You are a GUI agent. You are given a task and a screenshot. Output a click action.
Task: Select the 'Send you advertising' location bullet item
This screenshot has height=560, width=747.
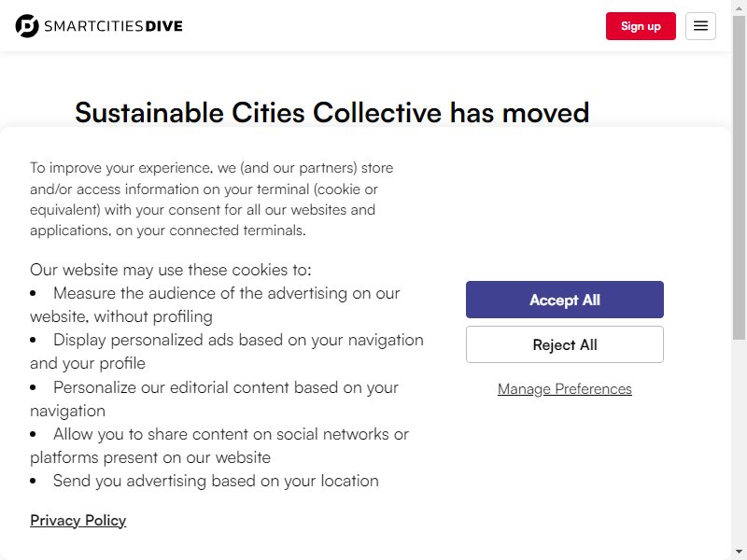click(x=204, y=481)
